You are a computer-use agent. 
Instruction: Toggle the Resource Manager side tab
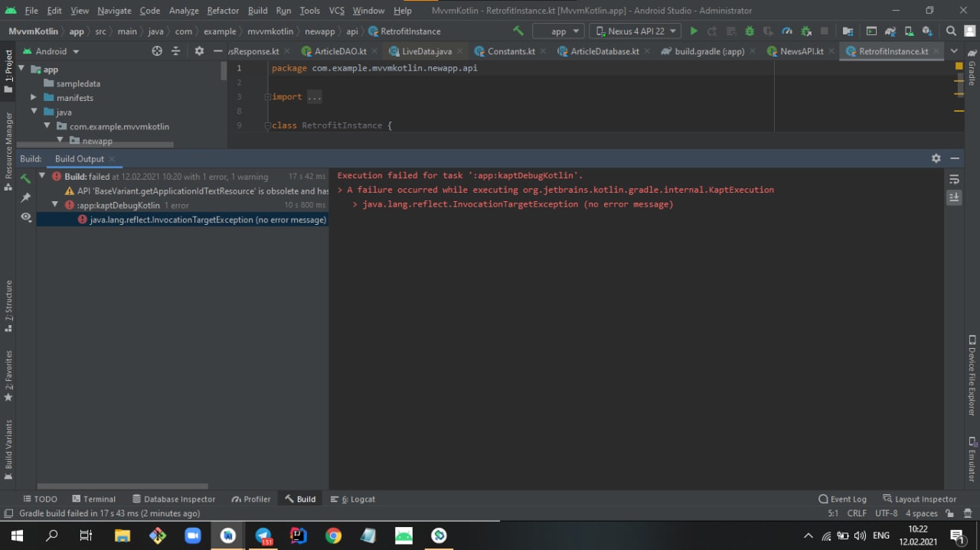coord(8,151)
